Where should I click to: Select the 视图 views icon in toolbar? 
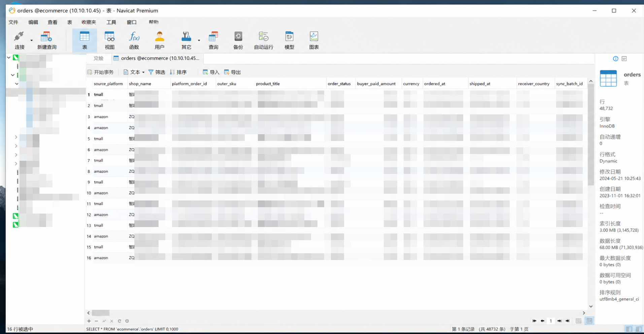point(109,40)
